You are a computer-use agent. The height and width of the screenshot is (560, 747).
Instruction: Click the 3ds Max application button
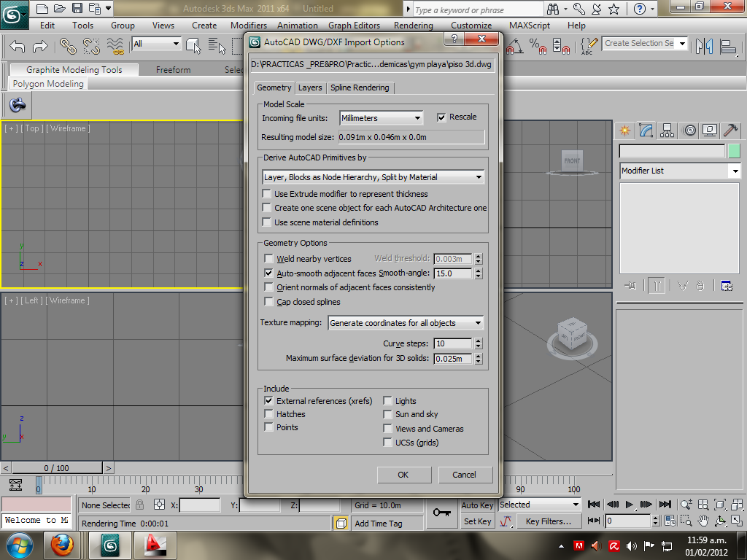(x=14, y=15)
